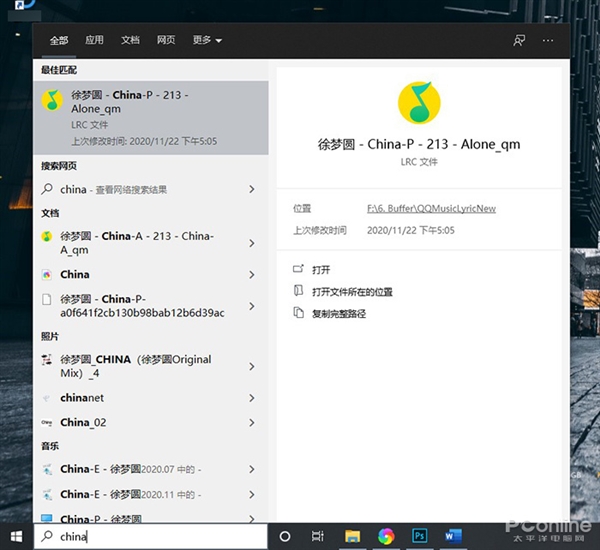The width and height of the screenshot is (600, 550).
Task: Select the China_02 photo result
Action: coord(151,423)
